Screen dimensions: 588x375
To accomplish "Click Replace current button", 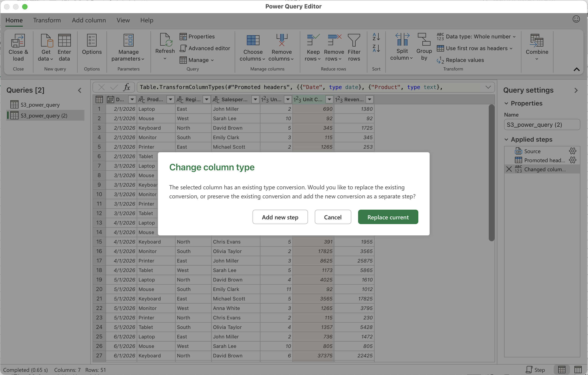I will coord(388,217).
